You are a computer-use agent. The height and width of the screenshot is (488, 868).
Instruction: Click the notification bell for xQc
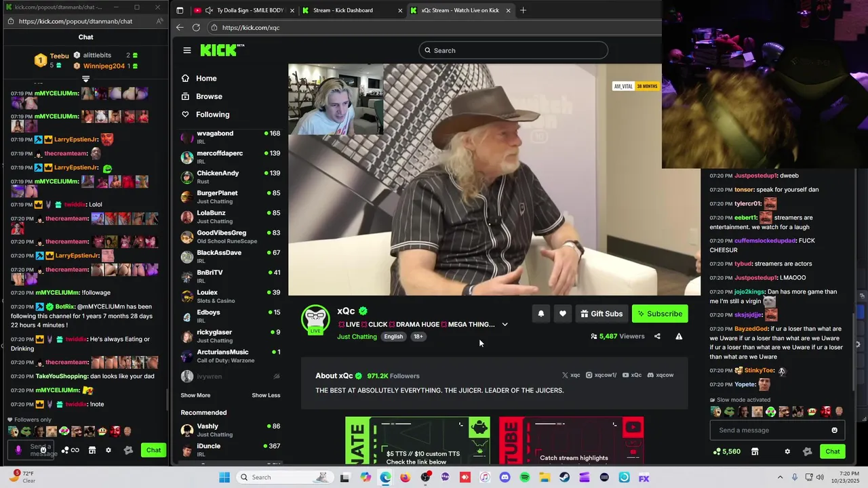[x=541, y=314]
